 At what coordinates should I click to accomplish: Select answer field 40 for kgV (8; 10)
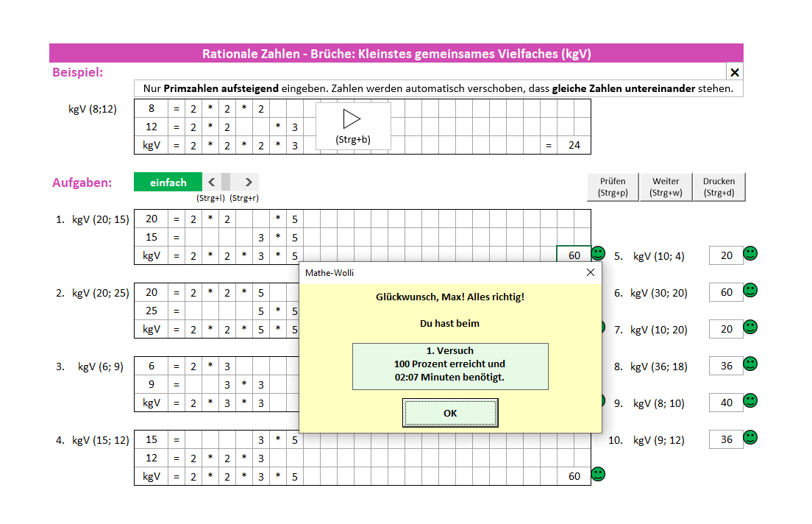click(x=726, y=403)
